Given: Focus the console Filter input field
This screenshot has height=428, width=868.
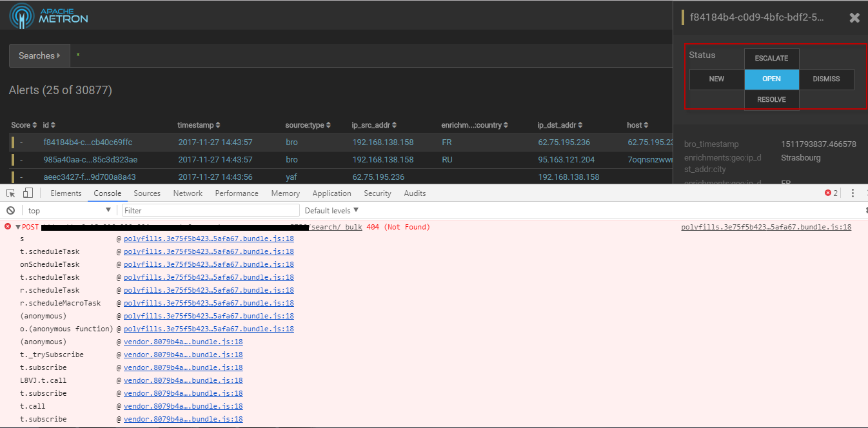Looking at the screenshot, I should (211, 210).
